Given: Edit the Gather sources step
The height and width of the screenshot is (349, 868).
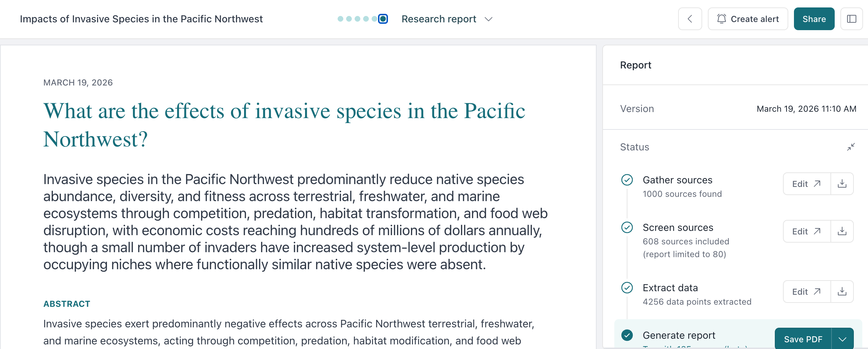Looking at the screenshot, I should 806,184.
